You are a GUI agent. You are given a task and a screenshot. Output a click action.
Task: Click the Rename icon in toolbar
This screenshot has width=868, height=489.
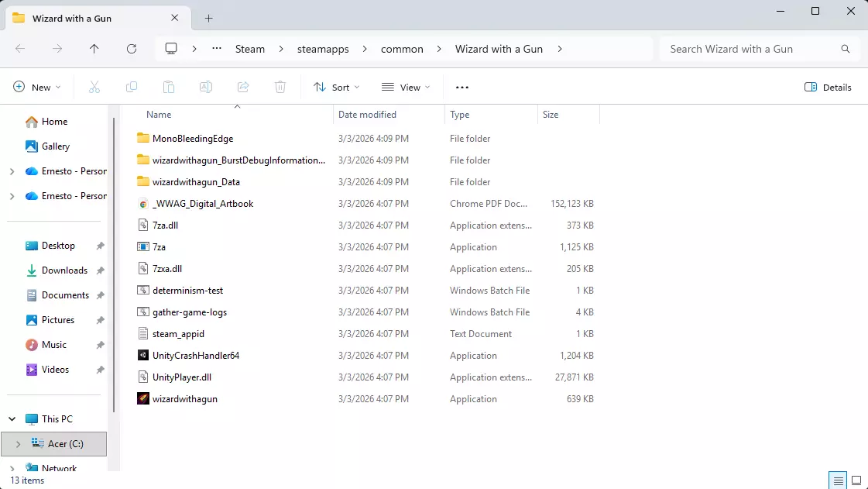[206, 88]
